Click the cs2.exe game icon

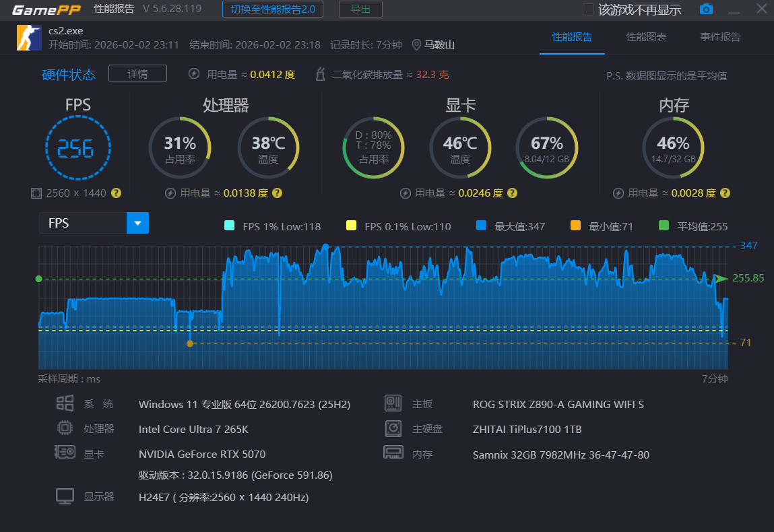point(29,38)
